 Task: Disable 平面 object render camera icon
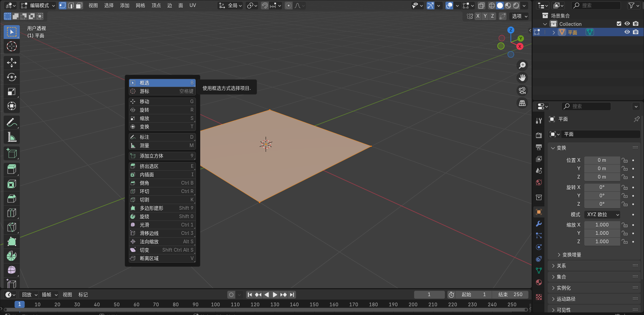pyautogui.click(x=636, y=32)
